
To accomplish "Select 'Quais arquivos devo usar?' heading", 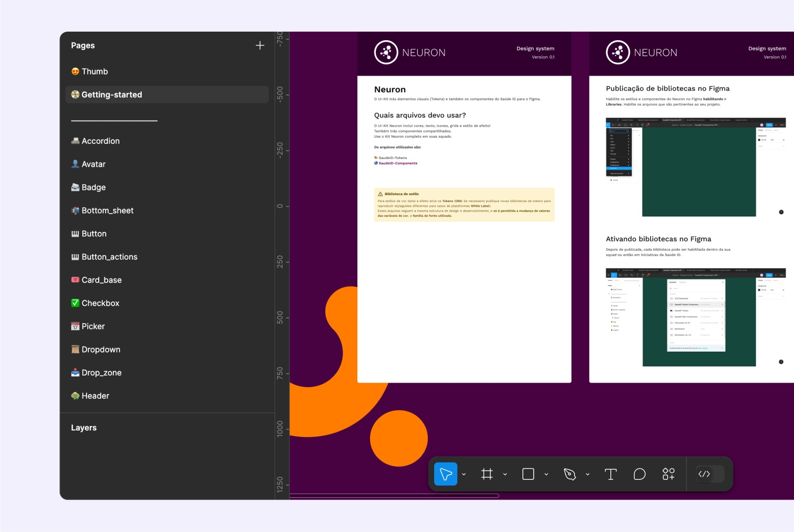I will pyautogui.click(x=420, y=115).
